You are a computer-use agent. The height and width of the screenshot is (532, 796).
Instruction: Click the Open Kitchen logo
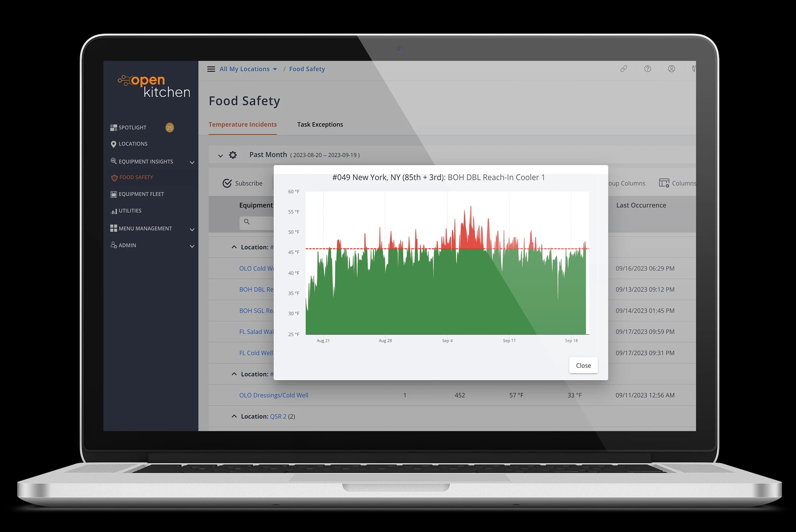(x=154, y=86)
